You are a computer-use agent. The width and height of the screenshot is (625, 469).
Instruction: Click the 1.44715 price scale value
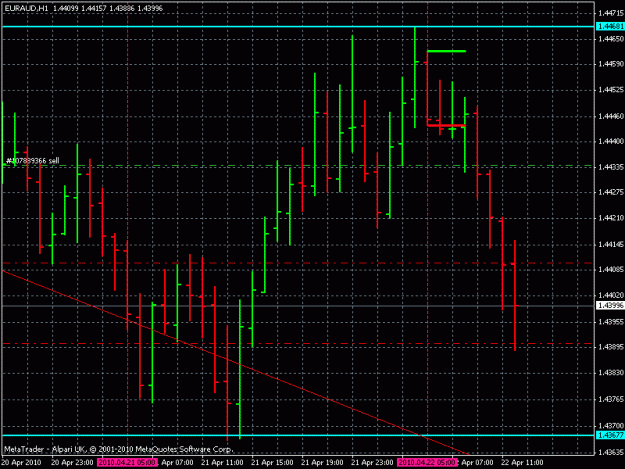coord(611,13)
